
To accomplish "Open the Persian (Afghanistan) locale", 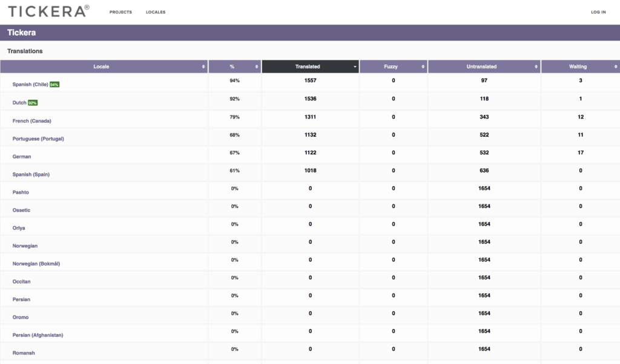I will tap(38, 335).
